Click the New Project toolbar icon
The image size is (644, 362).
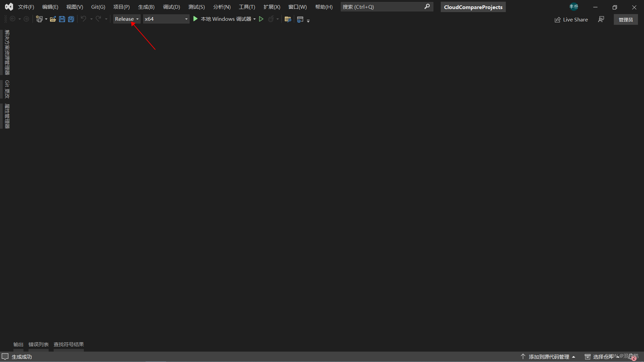coord(39,19)
